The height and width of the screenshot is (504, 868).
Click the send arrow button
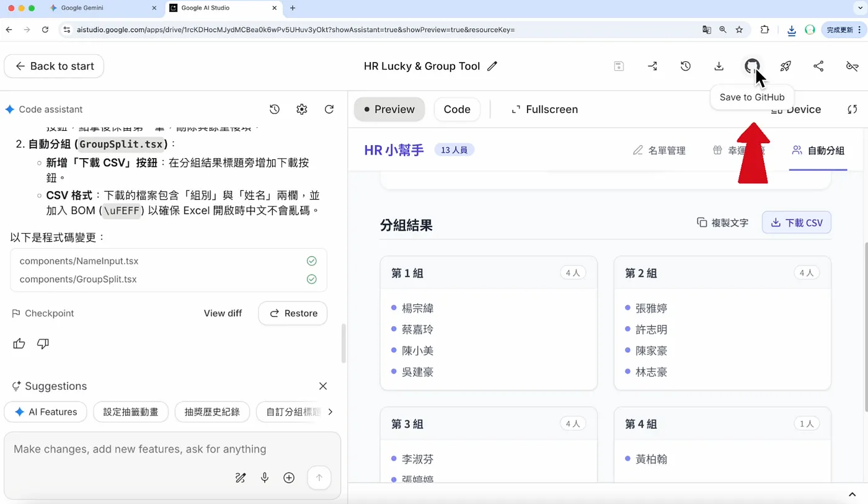tap(319, 478)
